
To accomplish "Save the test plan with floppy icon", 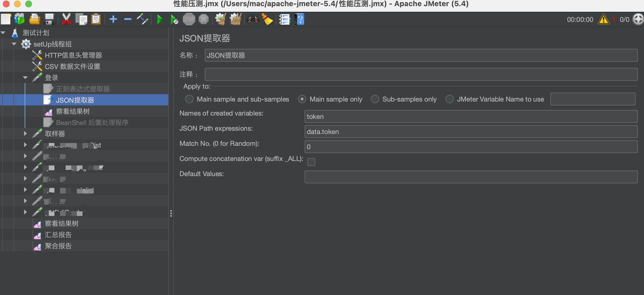I will click(49, 19).
